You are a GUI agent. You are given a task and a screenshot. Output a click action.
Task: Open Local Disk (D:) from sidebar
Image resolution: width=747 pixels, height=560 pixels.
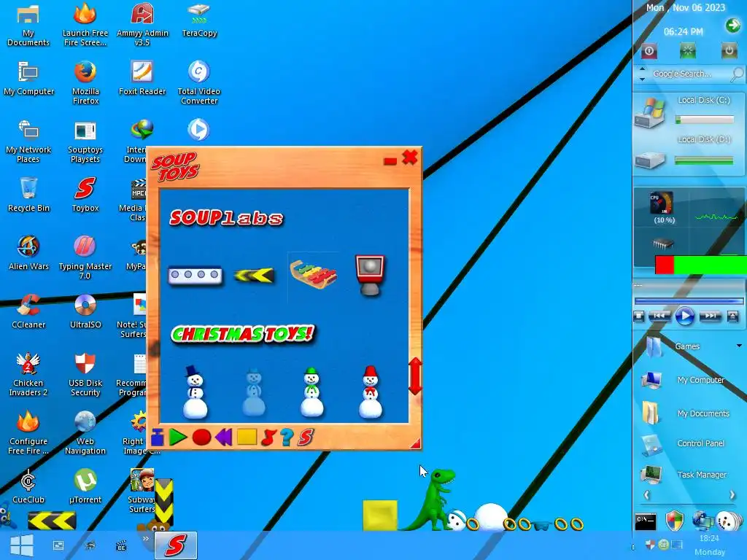point(650,160)
